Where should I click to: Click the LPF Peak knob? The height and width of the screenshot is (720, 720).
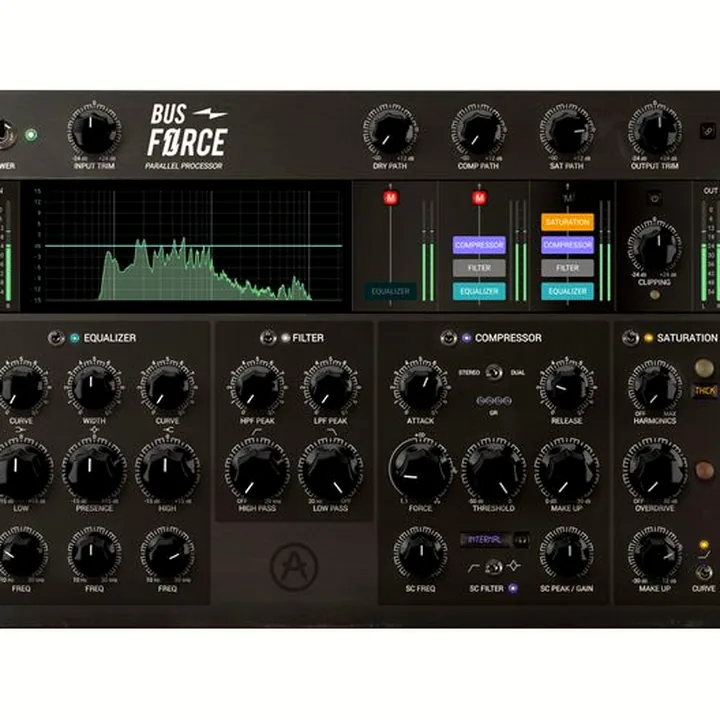point(331,387)
